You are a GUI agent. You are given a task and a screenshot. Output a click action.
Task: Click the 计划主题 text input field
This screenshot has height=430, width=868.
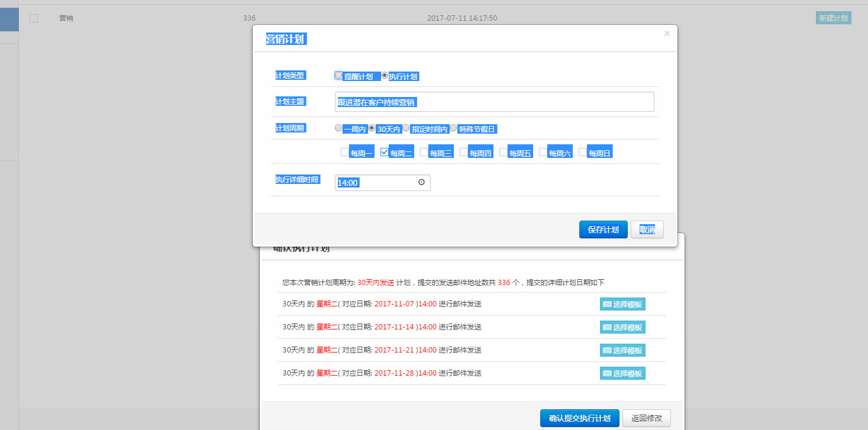494,102
